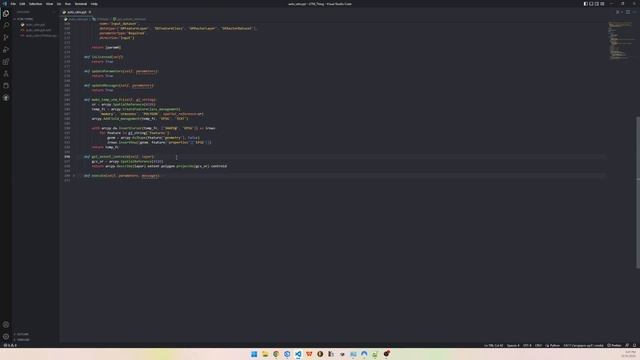Click the Python interpreter selector in the status bar
The image size is (640, 360).
click(x=583, y=345)
